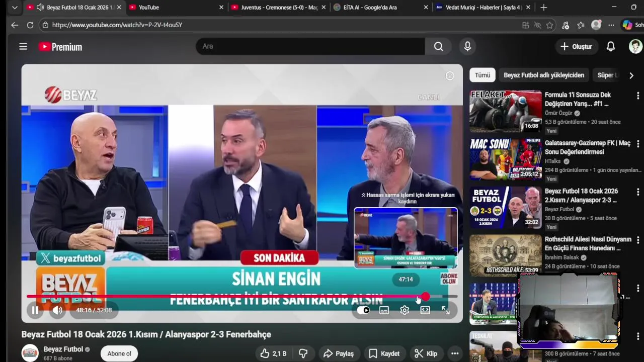Show more filter chips with the right arrow
Viewport: 644px width, 362px height.
[x=631, y=75]
